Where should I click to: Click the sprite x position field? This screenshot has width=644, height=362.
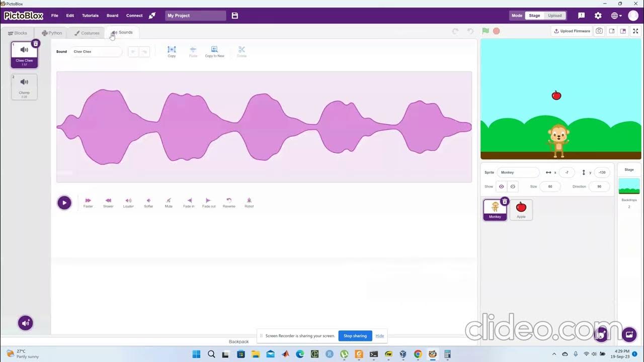tap(567, 172)
